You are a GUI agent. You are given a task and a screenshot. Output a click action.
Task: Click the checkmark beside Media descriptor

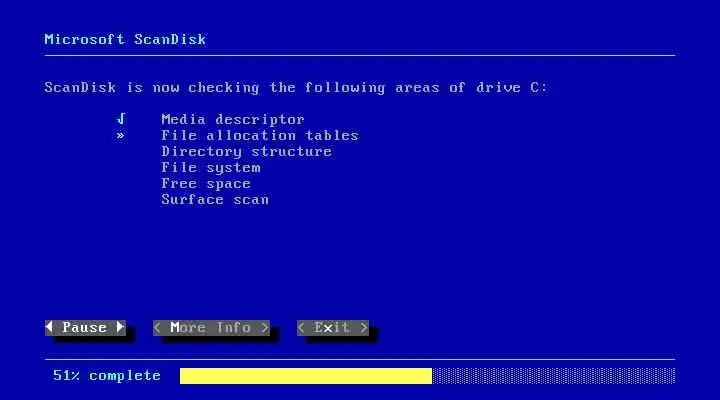(x=121, y=119)
